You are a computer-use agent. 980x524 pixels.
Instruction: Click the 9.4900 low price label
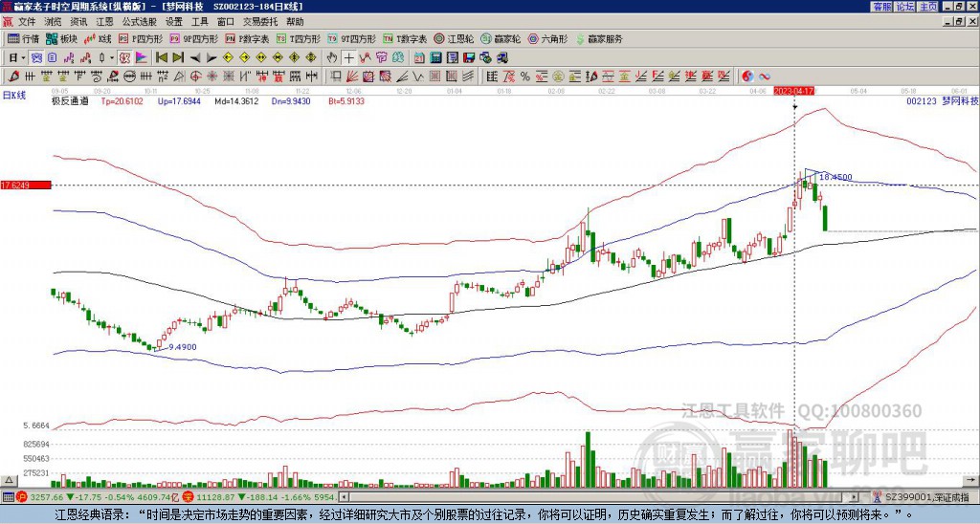tap(183, 347)
